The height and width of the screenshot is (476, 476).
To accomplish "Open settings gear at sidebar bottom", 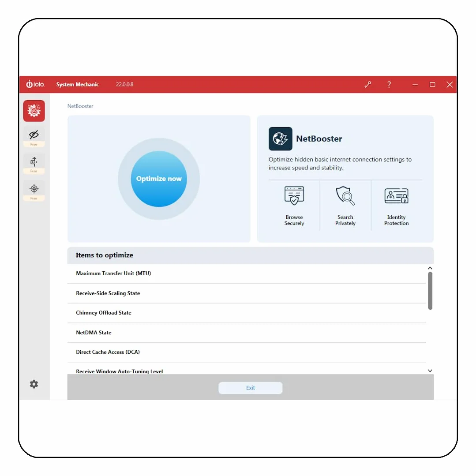I will pos(34,384).
